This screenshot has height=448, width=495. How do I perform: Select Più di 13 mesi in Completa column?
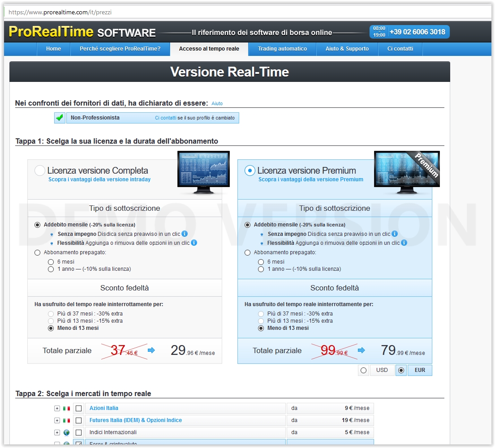click(x=51, y=321)
